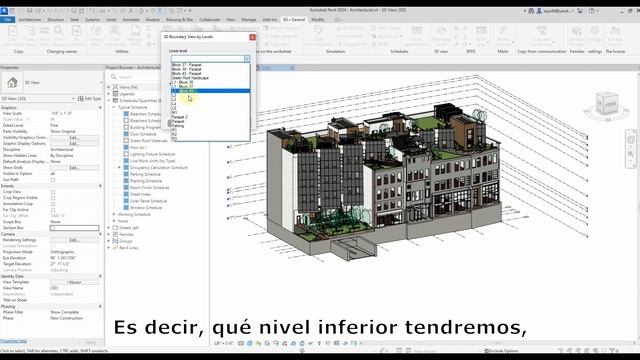The image size is (640, 360).
Task: Open the File menu tab
Action: 7,20
